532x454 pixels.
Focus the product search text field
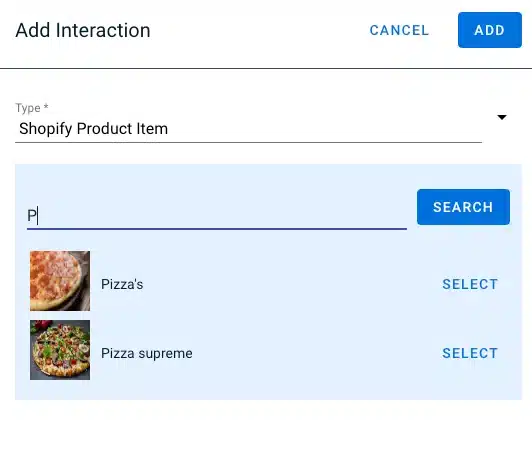pos(217,215)
